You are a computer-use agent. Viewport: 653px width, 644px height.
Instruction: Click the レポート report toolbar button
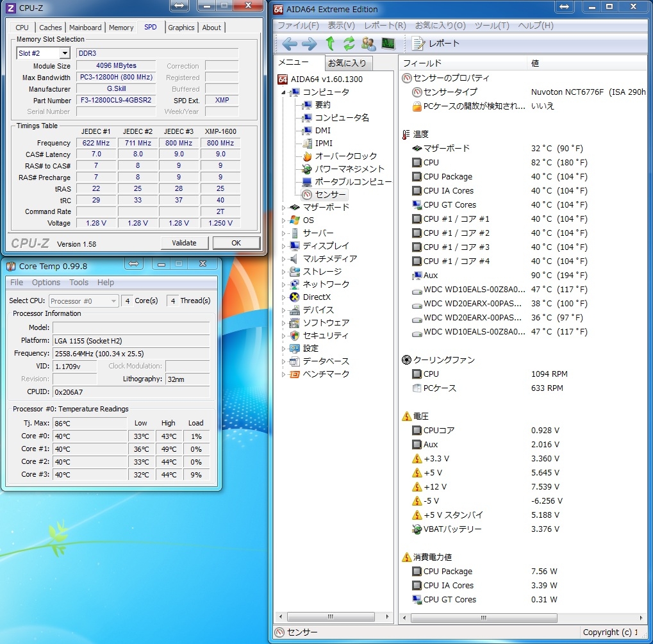pos(436,44)
